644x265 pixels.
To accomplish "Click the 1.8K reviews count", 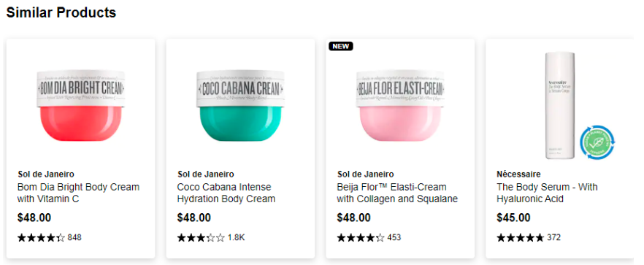I will tap(236, 237).
